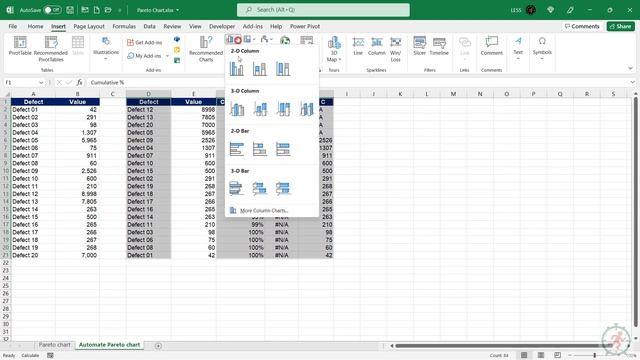Click the diamond Premium icon
The image size is (640, 360).
(x=551, y=10)
